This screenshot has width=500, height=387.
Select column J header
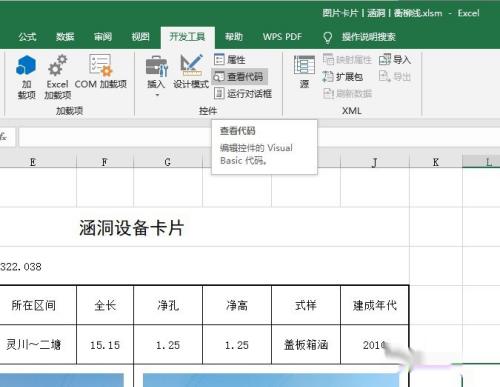click(375, 162)
